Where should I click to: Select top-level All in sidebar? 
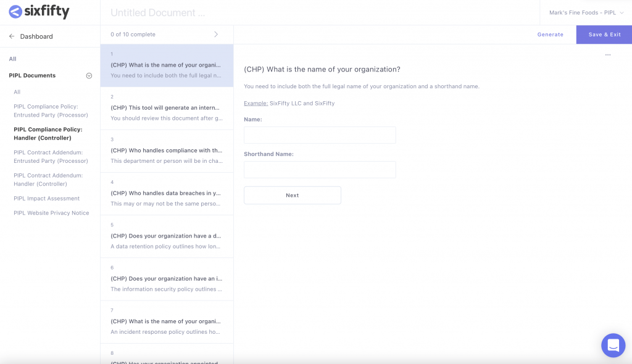12,59
